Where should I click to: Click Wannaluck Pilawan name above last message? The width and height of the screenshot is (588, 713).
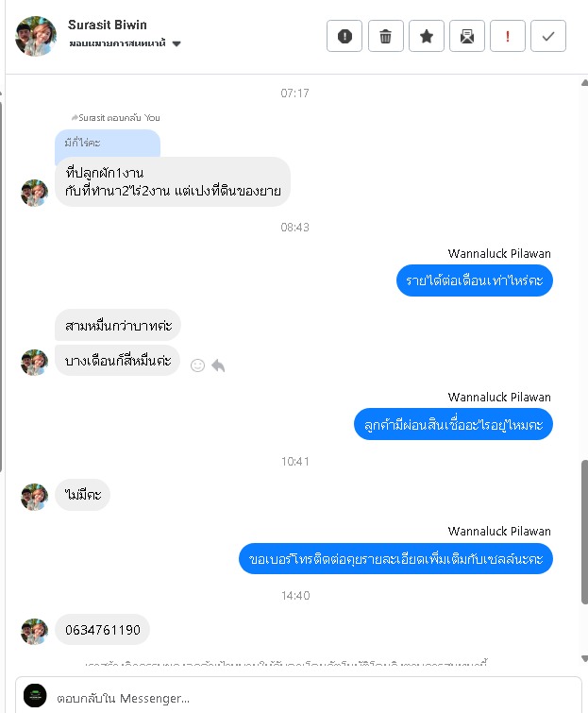coord(499,531)
